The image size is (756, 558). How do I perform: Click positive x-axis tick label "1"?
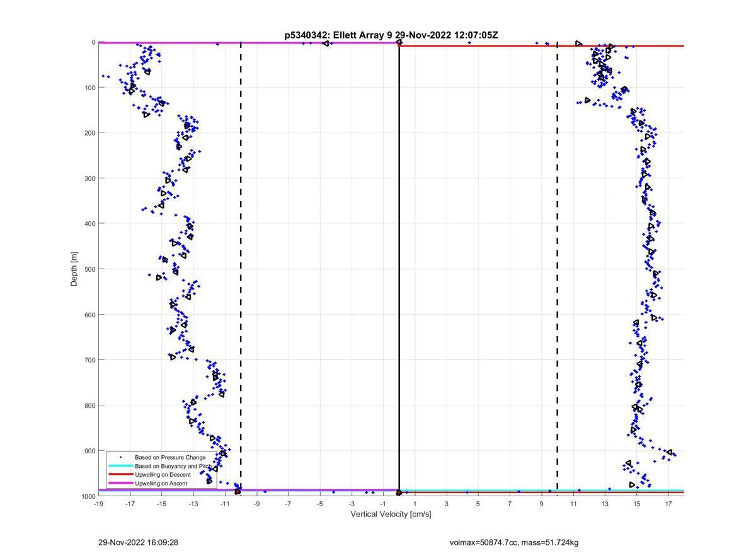[x=415, y=504]
